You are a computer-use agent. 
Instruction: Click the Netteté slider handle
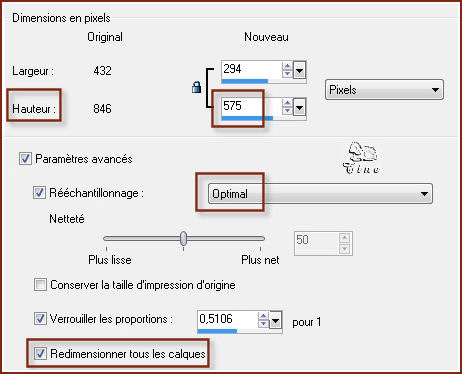[183, 238]
